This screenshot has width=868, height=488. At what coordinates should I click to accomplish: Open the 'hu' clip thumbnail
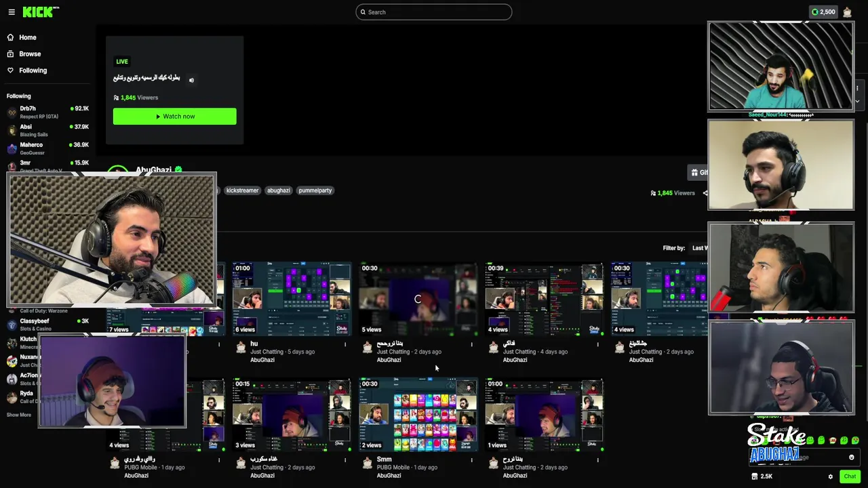292,299
